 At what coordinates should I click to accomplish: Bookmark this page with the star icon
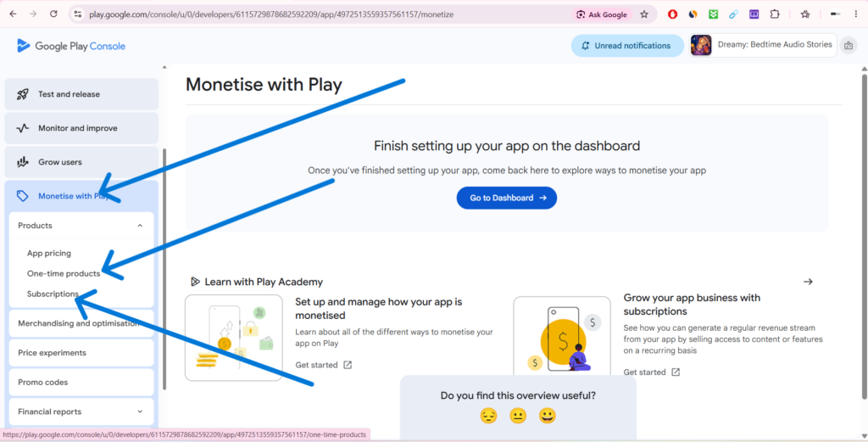(x=644, y=14)
